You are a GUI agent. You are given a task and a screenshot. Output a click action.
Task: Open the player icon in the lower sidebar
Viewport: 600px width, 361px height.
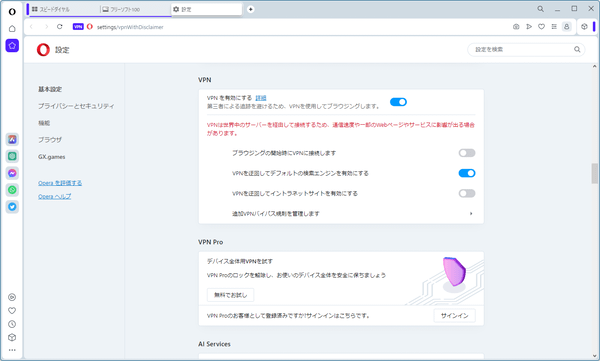click(12, 297)
